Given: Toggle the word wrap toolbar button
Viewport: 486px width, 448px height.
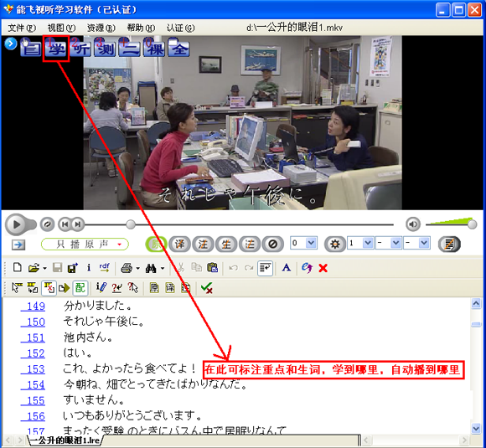Looking at the screenshot, I should pyautogui.click(x=265, y=268).
